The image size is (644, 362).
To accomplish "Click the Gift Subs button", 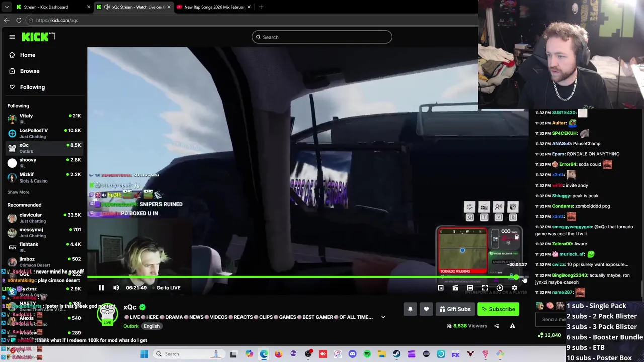I will click(x=455, y=309).
